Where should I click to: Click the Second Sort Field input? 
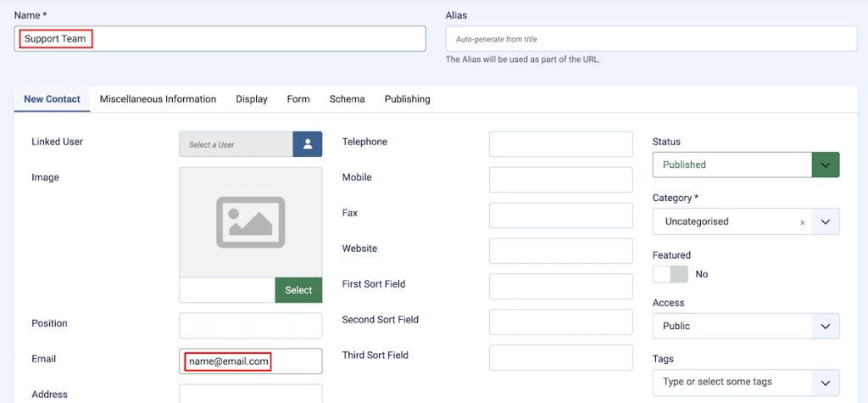pyautogui.click(x=561, y=322)
